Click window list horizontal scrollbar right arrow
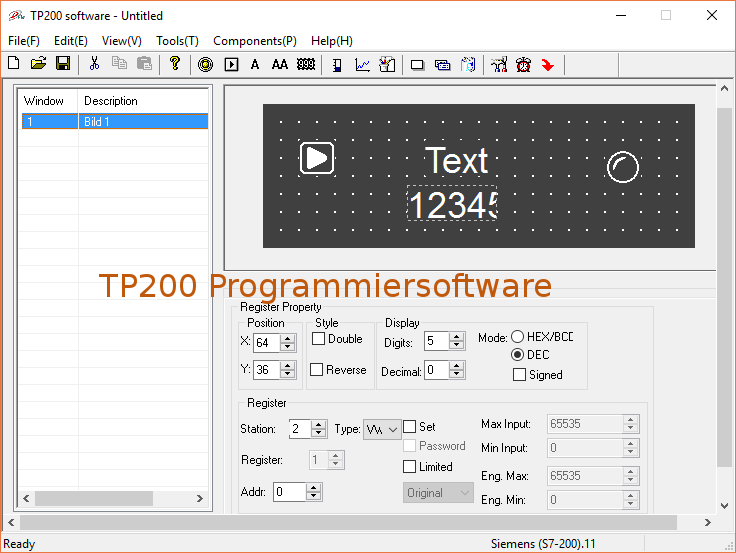 coord(199,498)
